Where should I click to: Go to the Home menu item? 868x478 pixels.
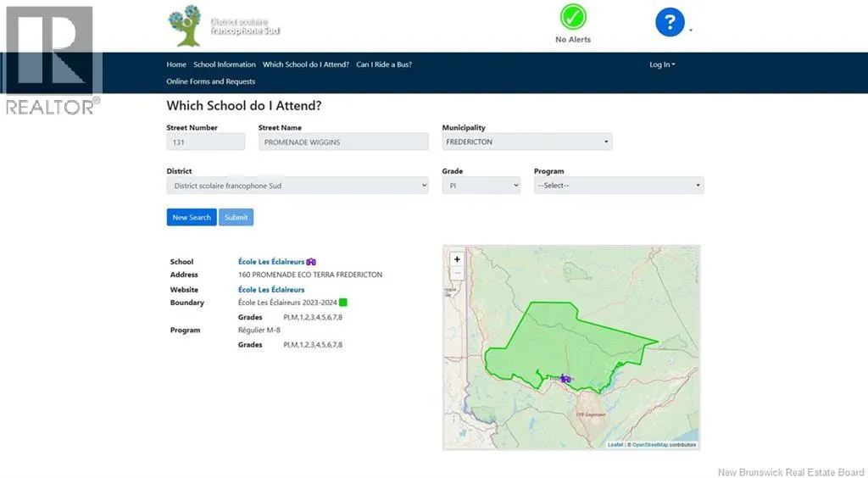click(x=176, y=64)
